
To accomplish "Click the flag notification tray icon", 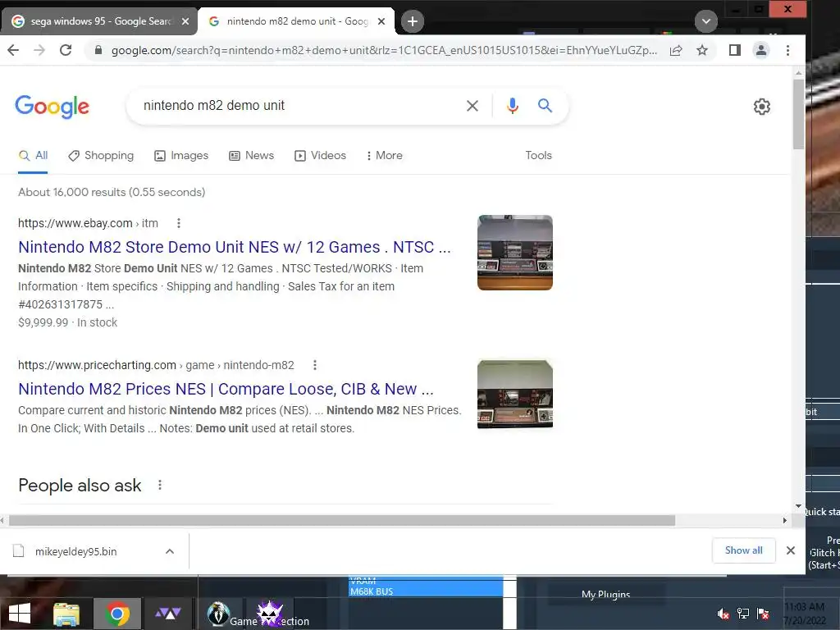I will [x=763, y=614].
